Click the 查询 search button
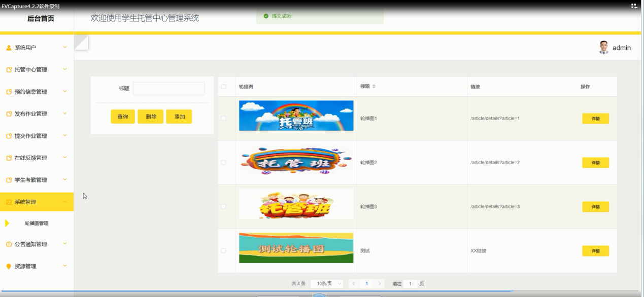The height and width of the screenshot is (297, 644). click(x=123, y=117)
